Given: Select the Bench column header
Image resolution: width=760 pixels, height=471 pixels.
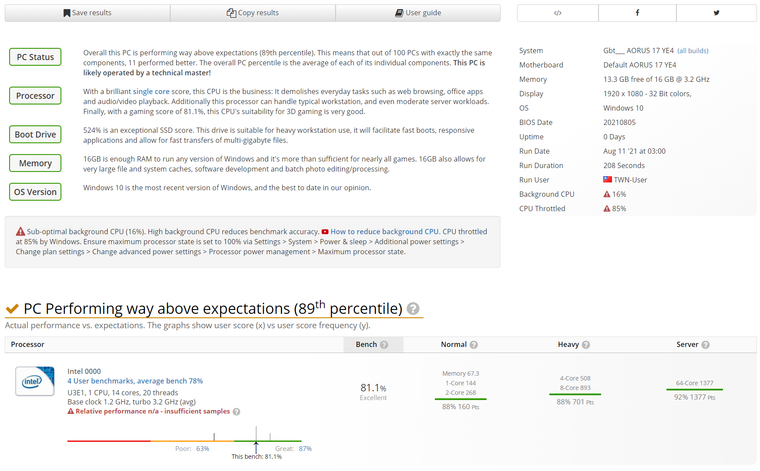Looking at the screenshot, I should point(373,345).
